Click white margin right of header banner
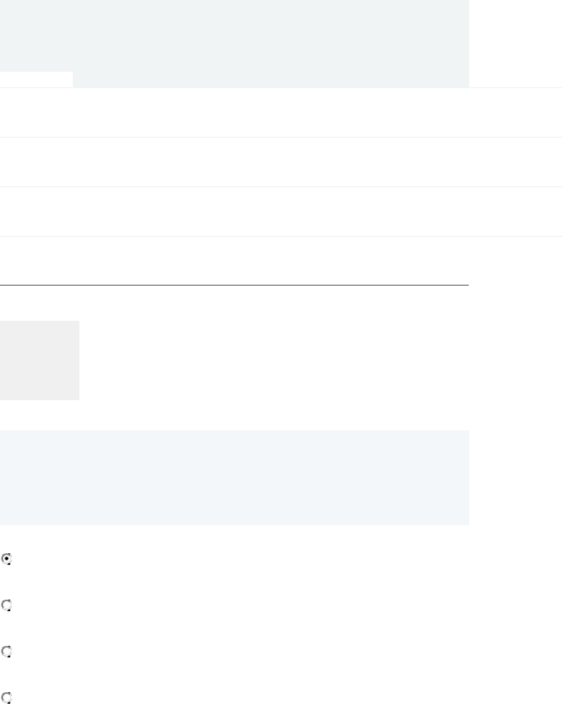The width and height of the screenshot is (563, 728). (x=516, y=44)
